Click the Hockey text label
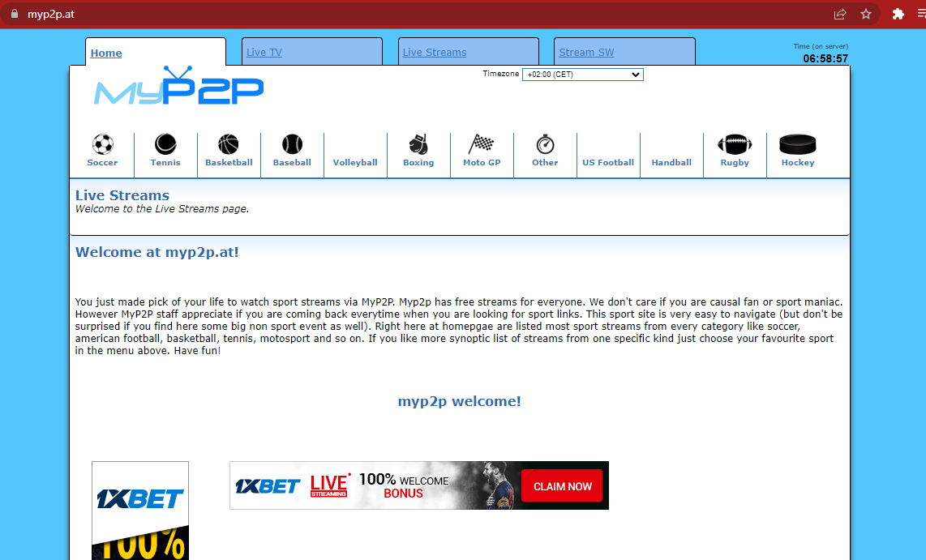This screenshot has height=560, width=926. pos(798,162)
